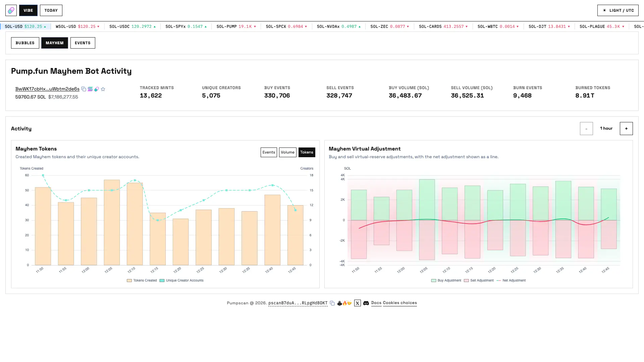Select the SOL-PUMP ticker item

pos(236,26)
